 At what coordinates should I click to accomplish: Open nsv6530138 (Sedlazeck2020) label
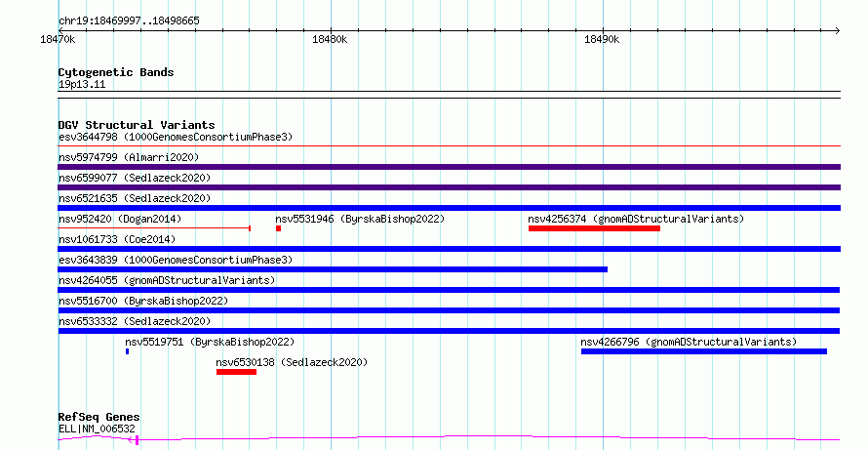292,362
